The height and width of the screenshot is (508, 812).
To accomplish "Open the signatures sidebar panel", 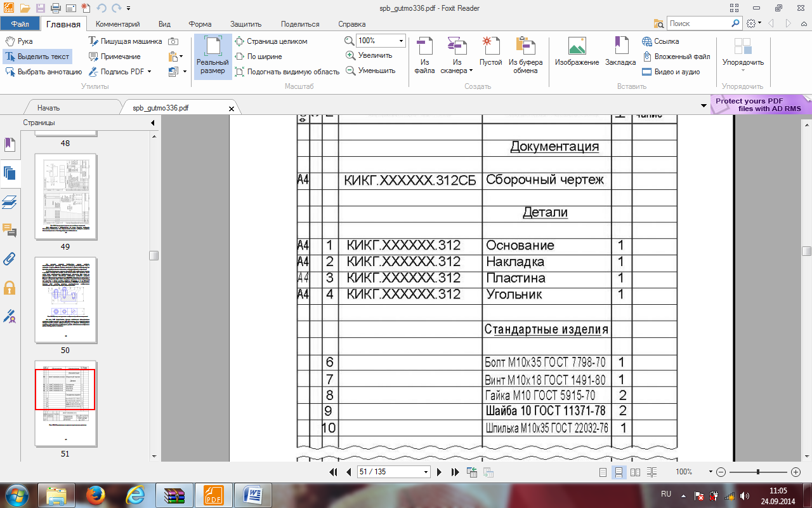I will pyautogui.click(x=10, y=315).
